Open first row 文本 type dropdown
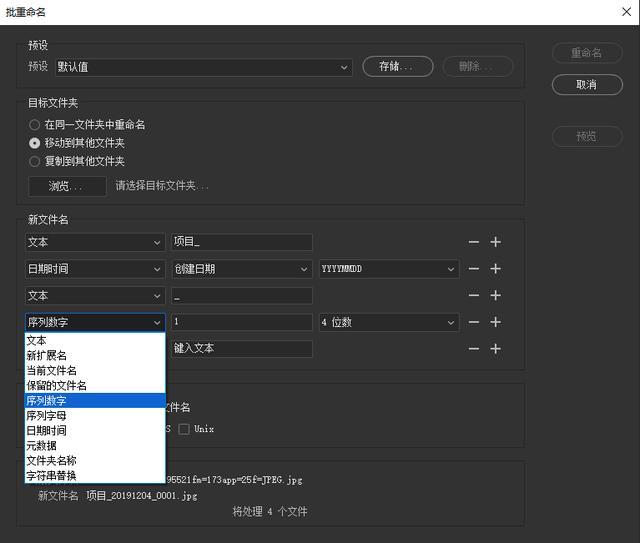 pos(95,242)
